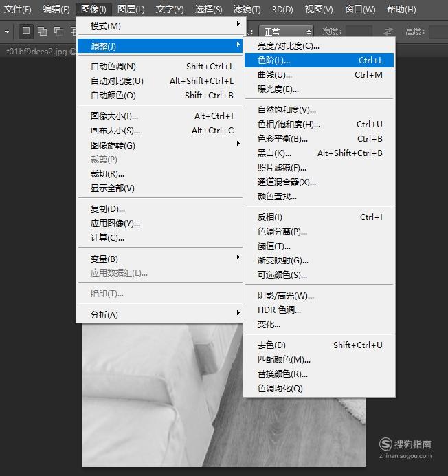
Task: Choose 显示全部(V)
Action: tap(159, 188)
